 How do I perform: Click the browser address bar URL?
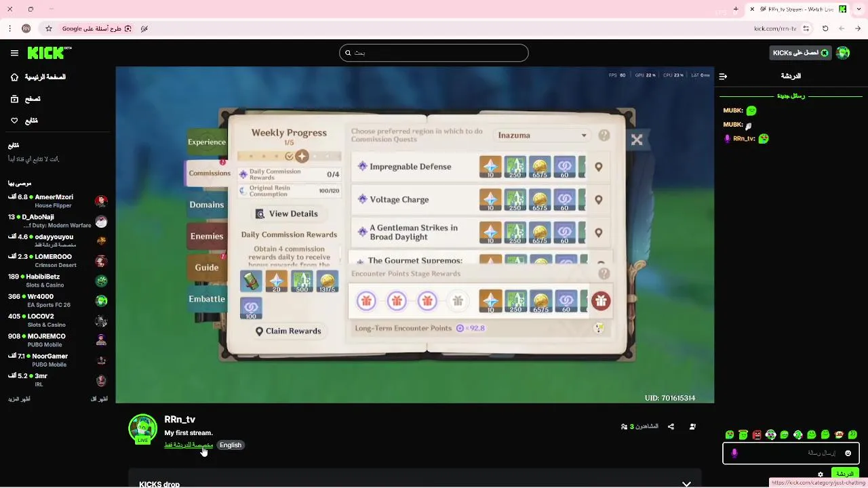775,28
